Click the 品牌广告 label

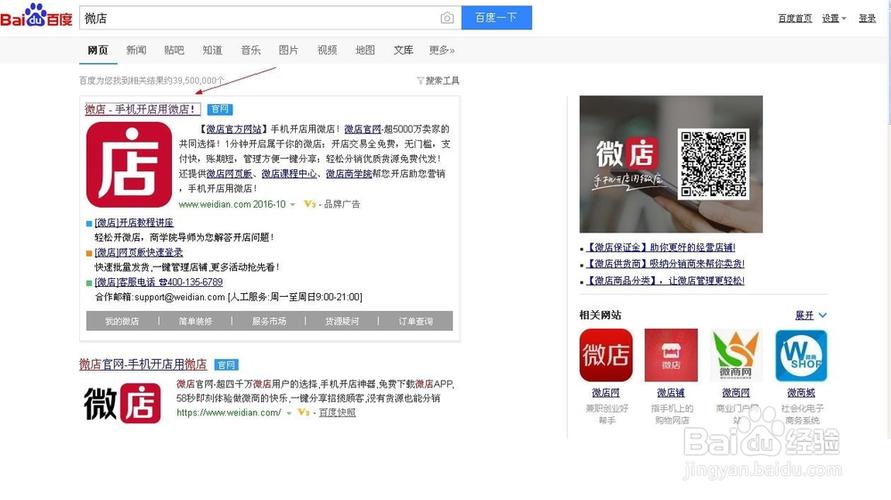342,204
